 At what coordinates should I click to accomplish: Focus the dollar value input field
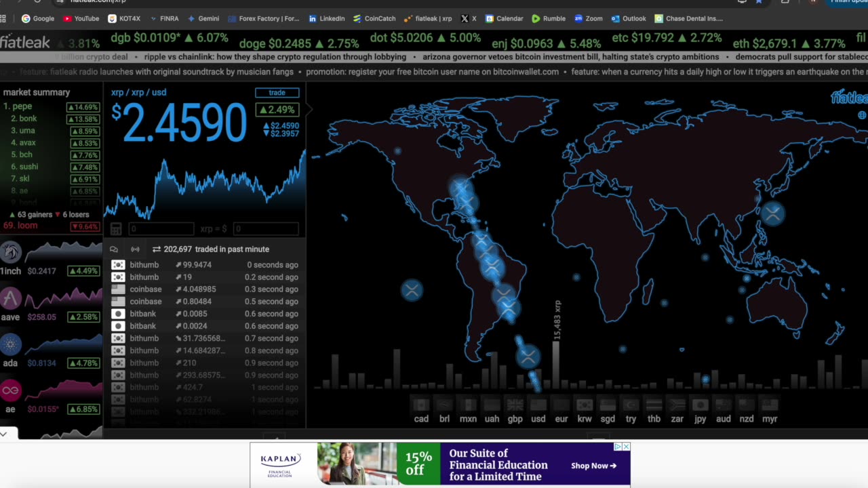coord(265,229)
